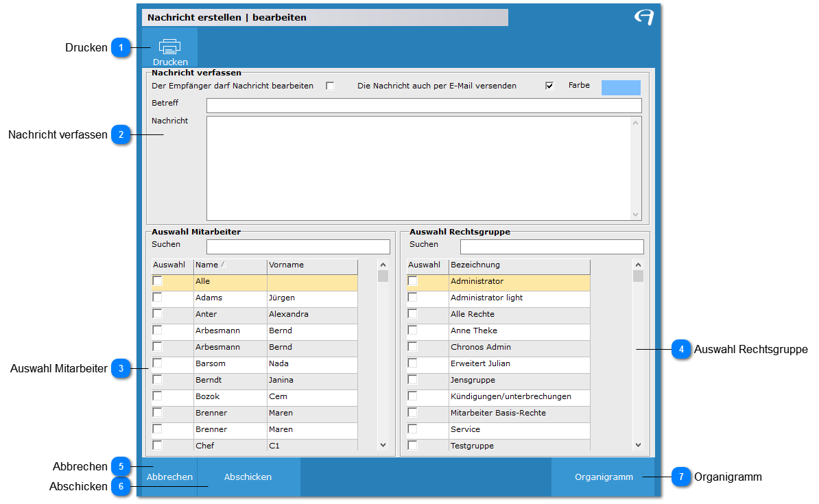Viewport: 819px width, 504px height.
Task: Click Nachricht field scroll-down arrow
Action: click(x=636, y=214)
